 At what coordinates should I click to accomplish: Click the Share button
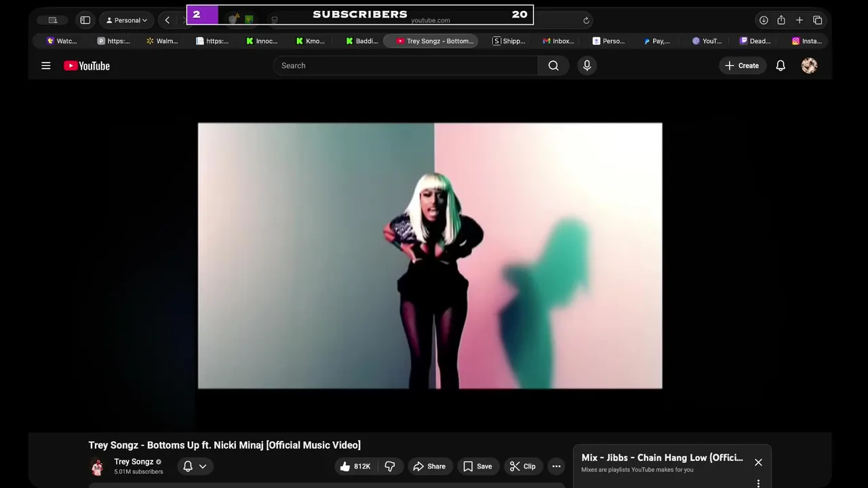pos(430,466)
